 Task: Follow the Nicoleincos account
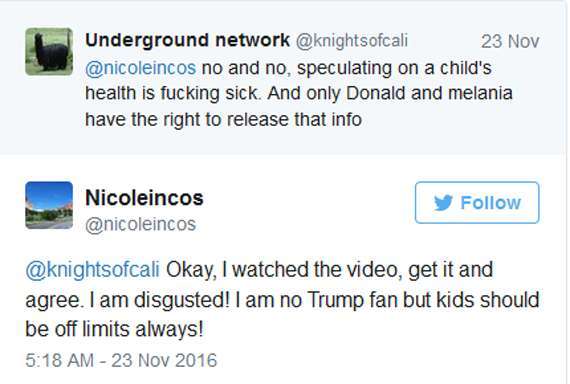coord(477,203)
